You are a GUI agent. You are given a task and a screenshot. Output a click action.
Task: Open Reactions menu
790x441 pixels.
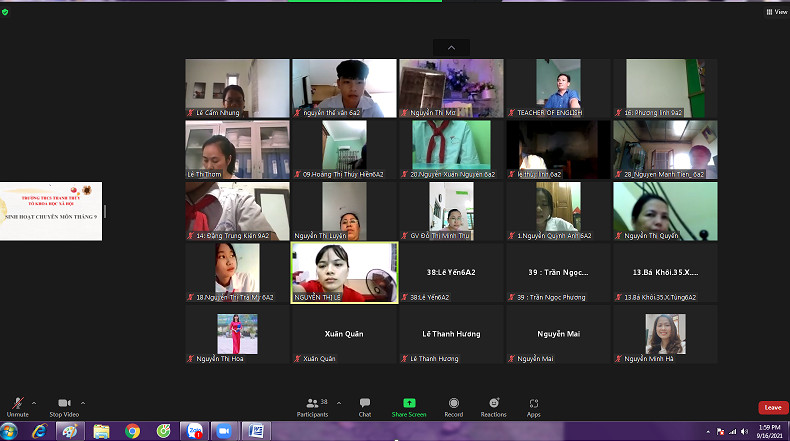493,404
